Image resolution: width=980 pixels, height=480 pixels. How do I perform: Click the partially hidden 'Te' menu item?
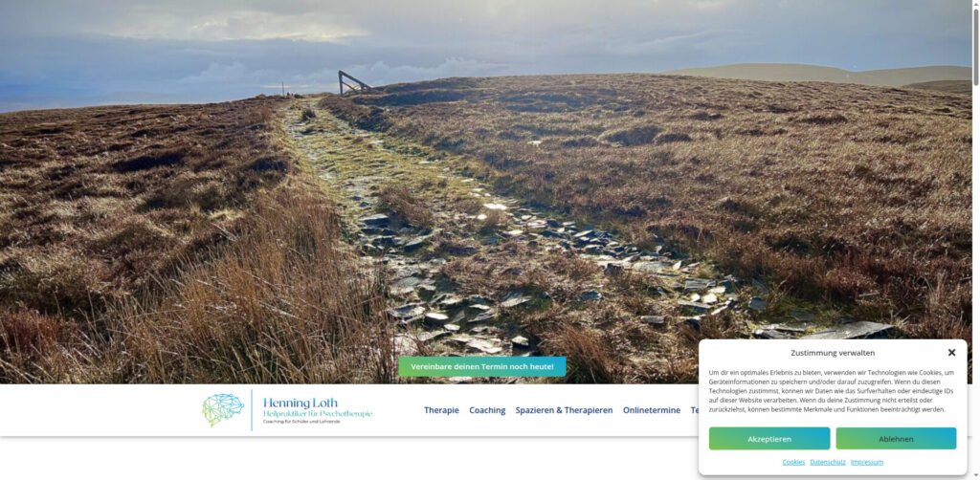[695, 410]
